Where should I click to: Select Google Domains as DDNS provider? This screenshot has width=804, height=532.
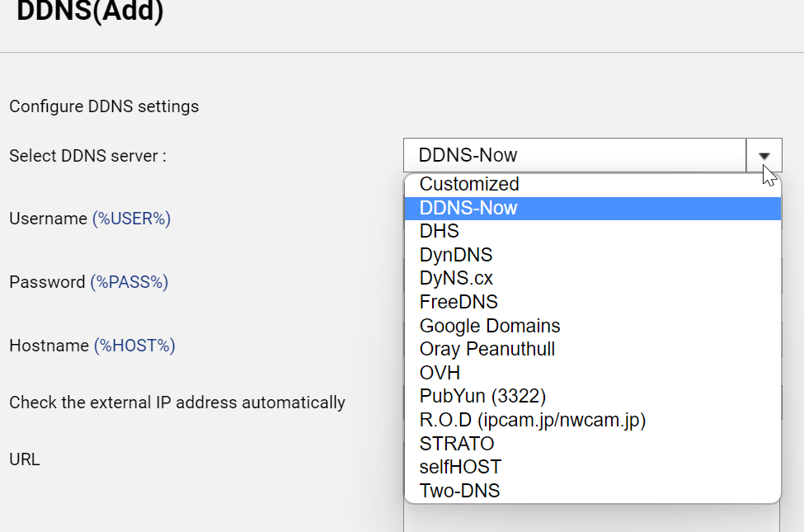pyautogui.click(x=490, y=326)
